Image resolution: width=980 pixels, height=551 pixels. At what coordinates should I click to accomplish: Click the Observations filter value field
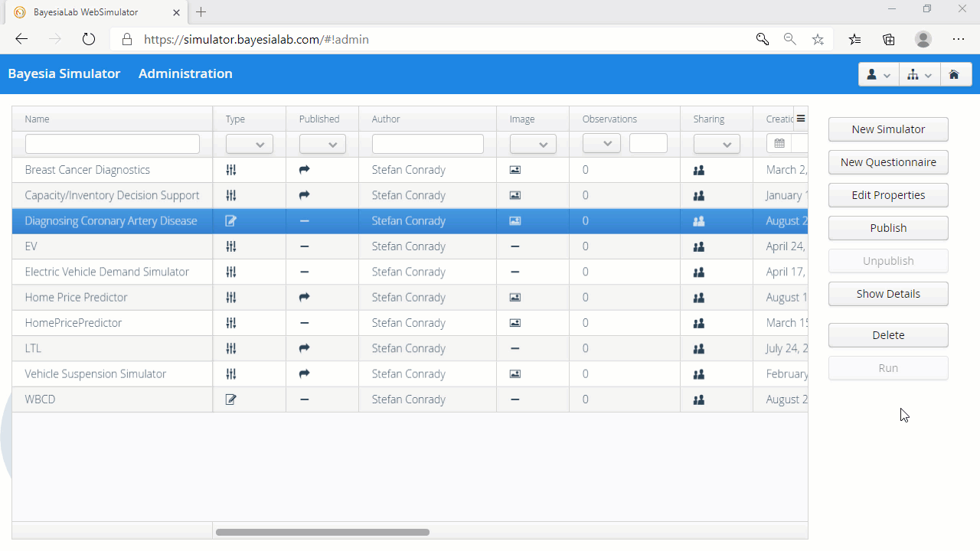(648, 144)
